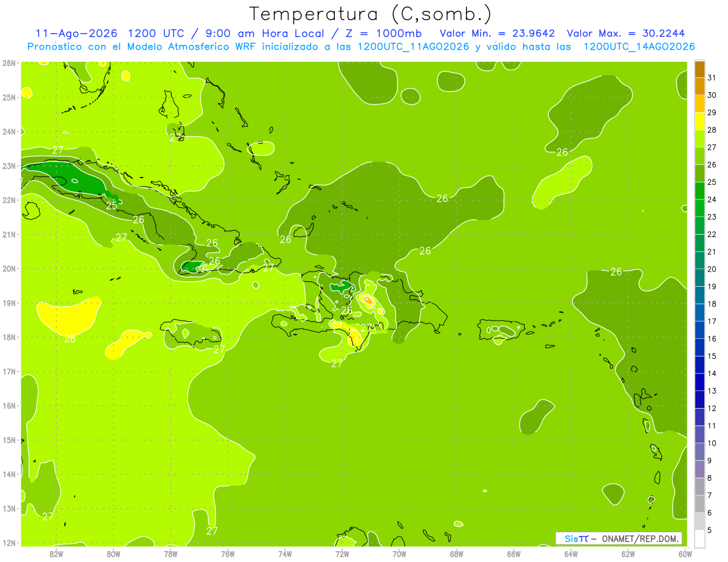
Task: Pick the purple legend swatch between 9 and 10
Action: (x=699, y=452)
